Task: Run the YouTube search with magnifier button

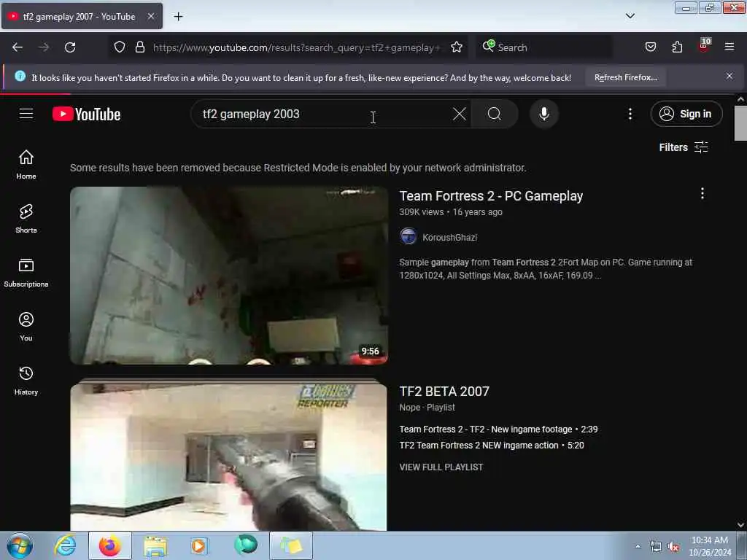Action: (495, 114)
